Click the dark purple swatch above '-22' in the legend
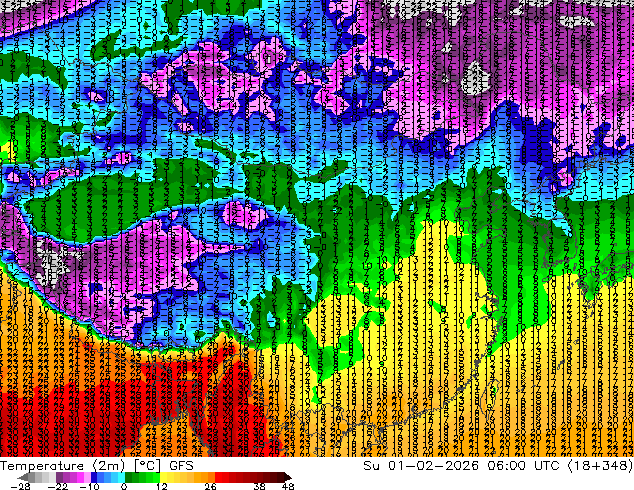The width and height of the screenshot is (634, 490). [59, 477]
